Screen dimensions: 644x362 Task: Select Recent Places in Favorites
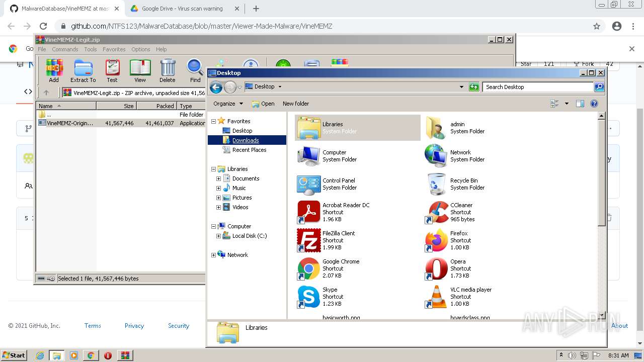click(249, 150)
